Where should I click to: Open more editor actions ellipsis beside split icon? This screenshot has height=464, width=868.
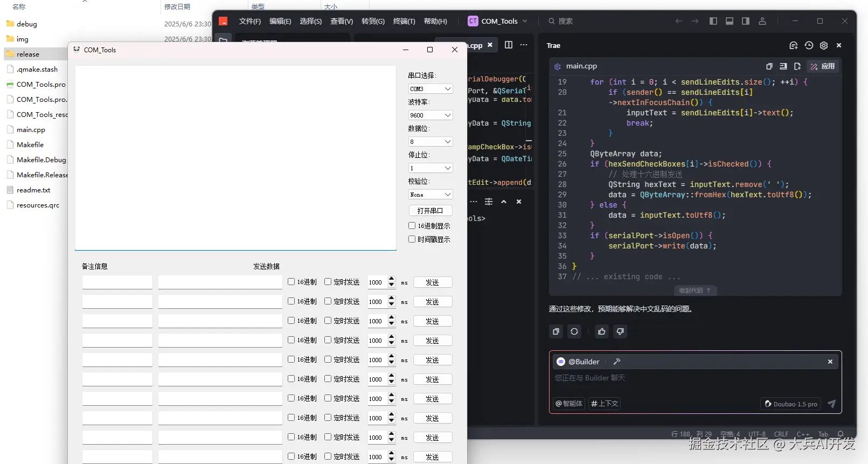coord(524,45)
